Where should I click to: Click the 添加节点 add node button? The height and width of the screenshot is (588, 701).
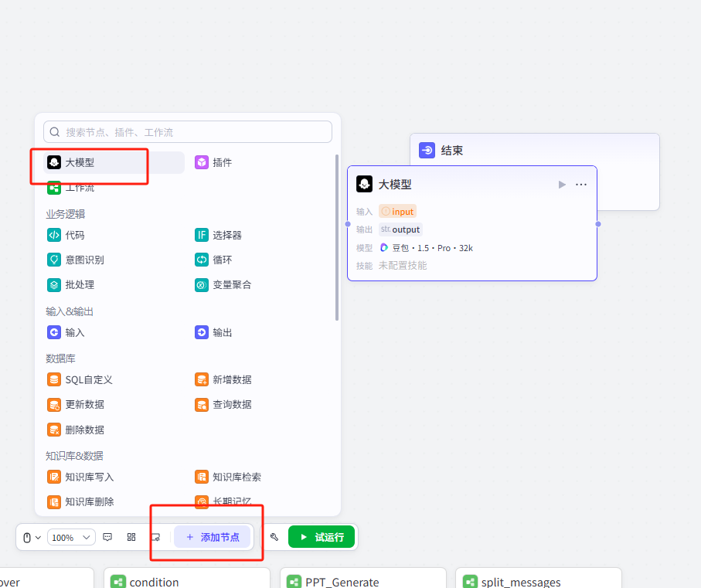tap(212, 537)
